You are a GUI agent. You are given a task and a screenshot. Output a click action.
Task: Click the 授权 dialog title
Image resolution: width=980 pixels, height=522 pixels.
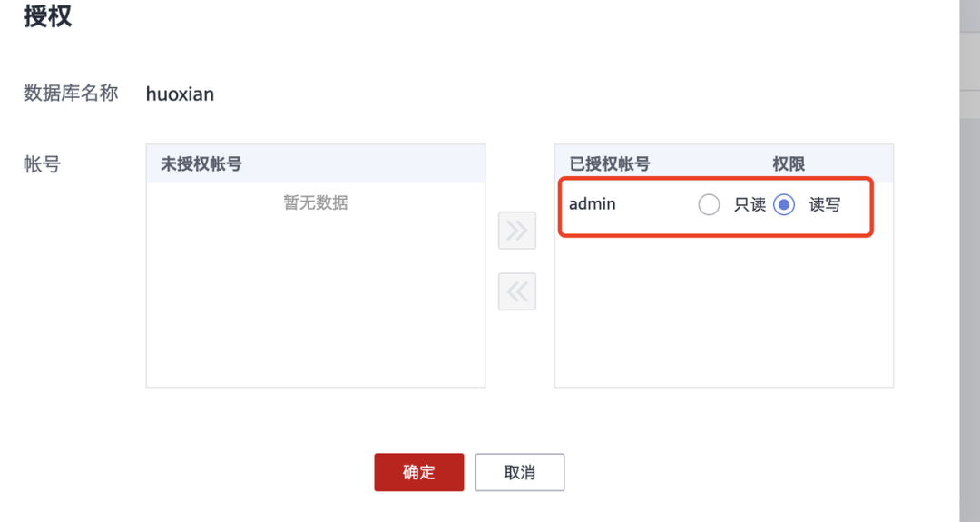point(47,16)
